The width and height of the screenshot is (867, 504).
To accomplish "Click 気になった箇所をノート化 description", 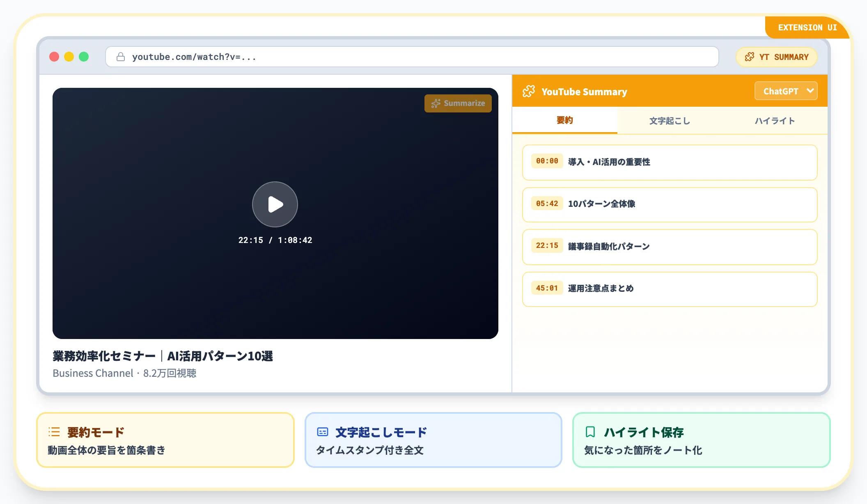I will (x=643, y=450).
